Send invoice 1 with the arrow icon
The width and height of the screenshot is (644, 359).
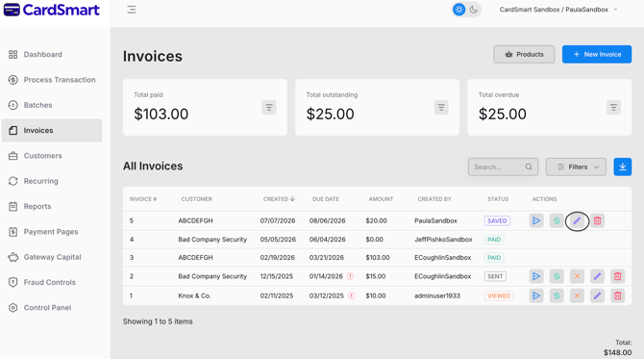click(x=536, y=295)
